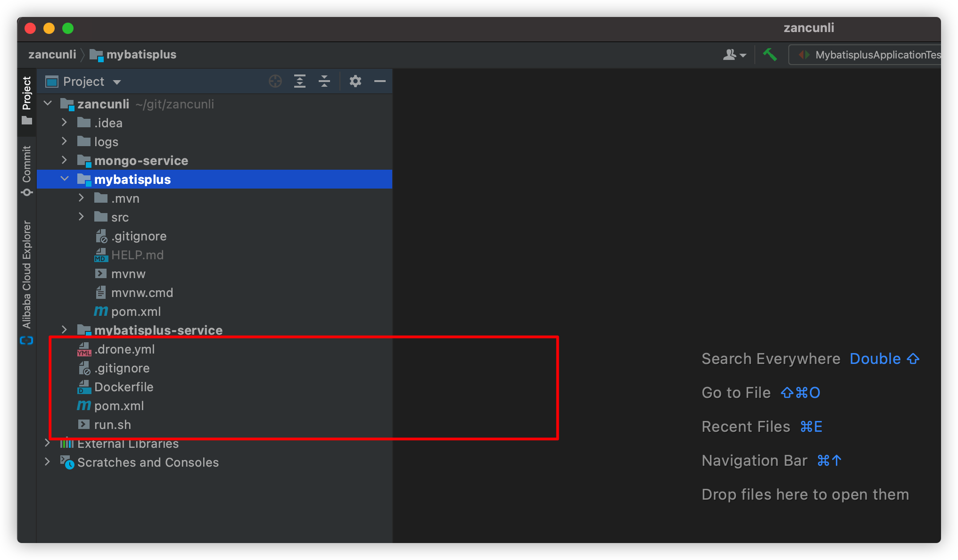Screen dimensions: 958x560
Task: Click the locate/select opened file crosshair icon
Action: [275, 82]
